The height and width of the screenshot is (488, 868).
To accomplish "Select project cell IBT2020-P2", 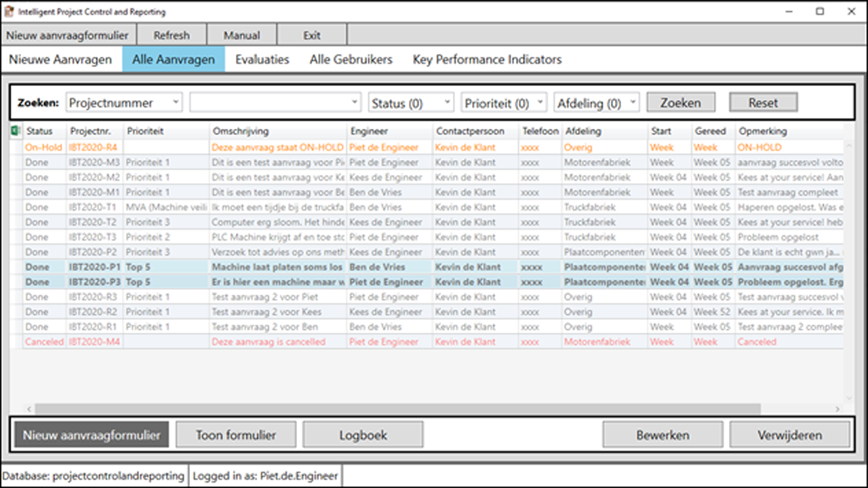I will pos(94,252).
